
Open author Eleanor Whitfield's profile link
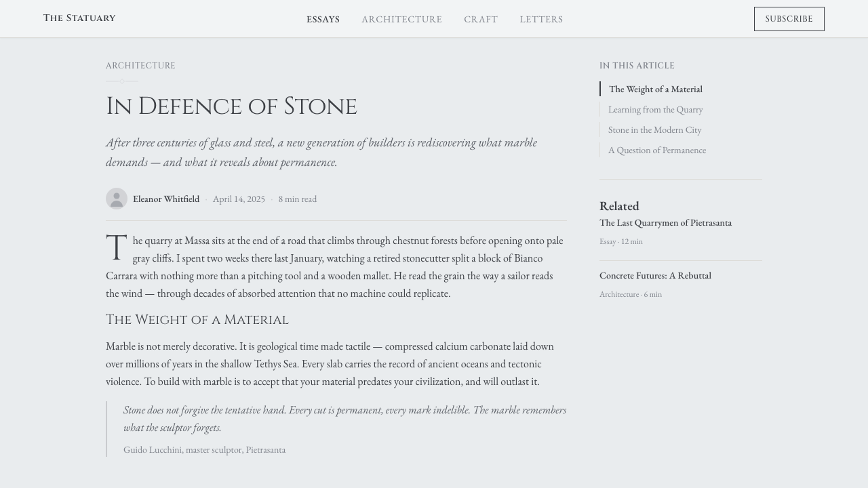click(x=166, y=199)
